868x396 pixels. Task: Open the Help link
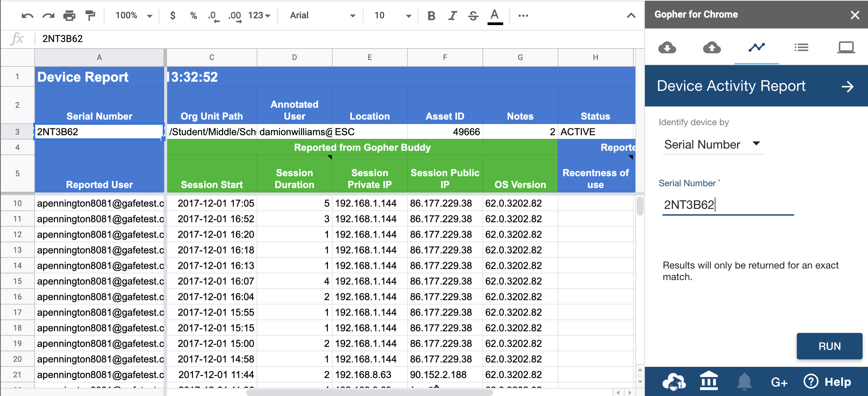(x=828, y=382)
